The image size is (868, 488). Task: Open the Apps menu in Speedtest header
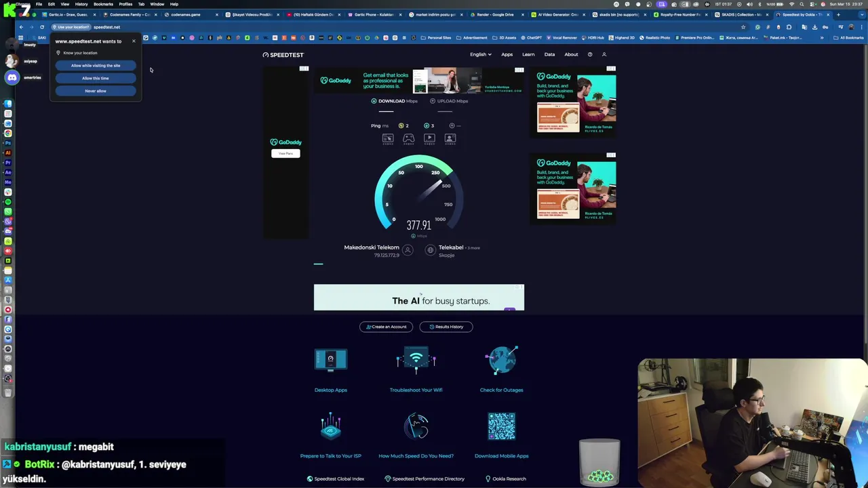(x=507, y=54)
